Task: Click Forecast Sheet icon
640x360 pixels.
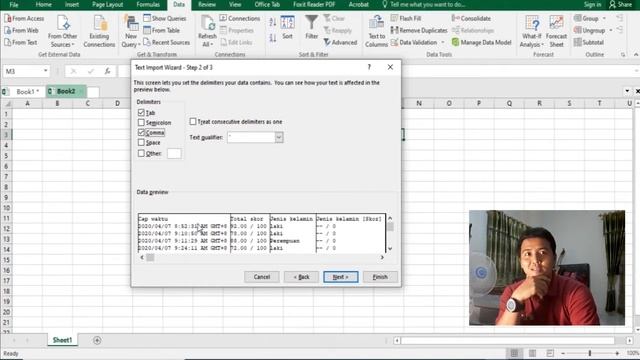Action: [556, 22]
